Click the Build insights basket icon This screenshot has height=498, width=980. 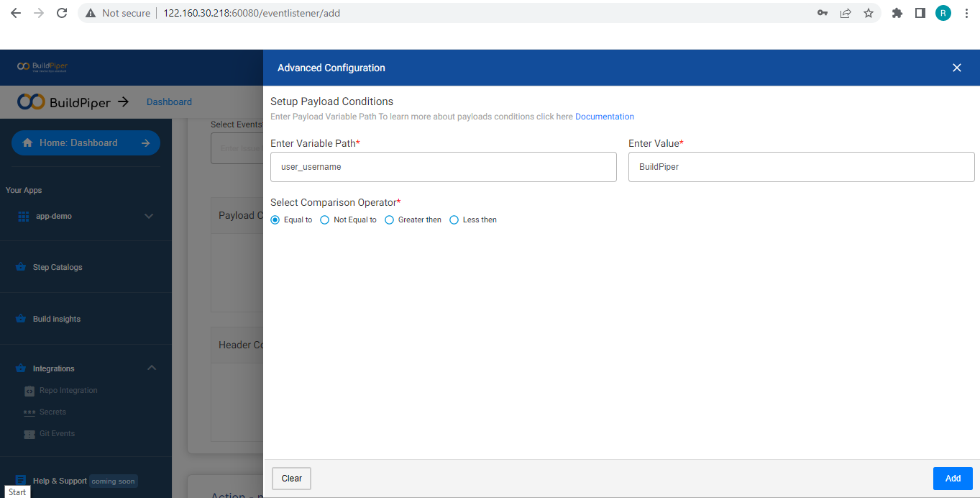pos(21,319)
